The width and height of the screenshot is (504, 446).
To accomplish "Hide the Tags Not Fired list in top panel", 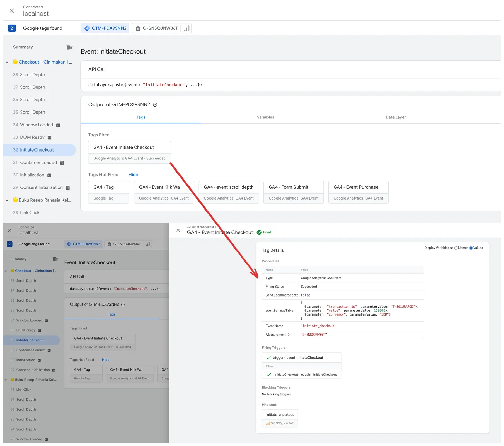I will [x=133, y=175].
